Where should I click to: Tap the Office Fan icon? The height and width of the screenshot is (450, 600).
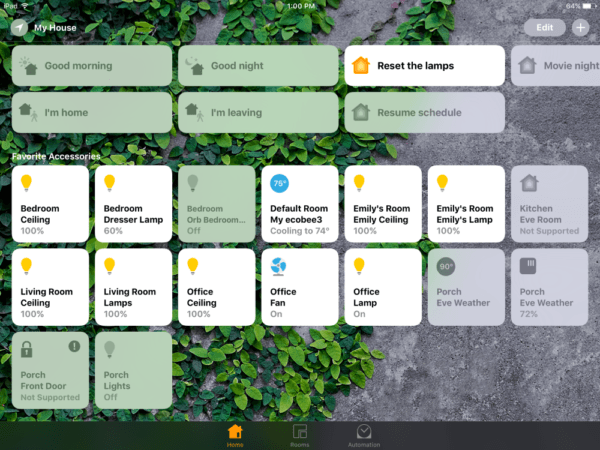point(279,265)
